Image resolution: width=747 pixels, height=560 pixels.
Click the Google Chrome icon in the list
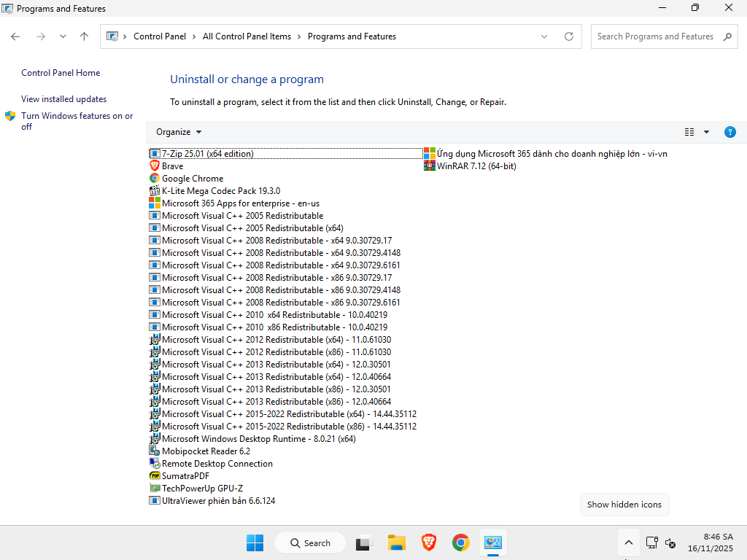154,178
